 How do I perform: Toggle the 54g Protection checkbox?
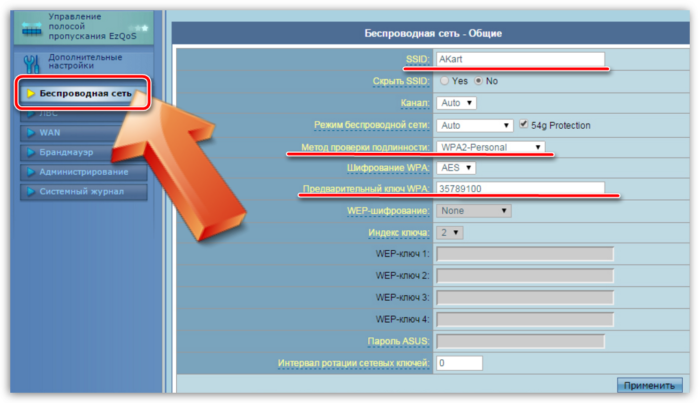coord(524,125)
